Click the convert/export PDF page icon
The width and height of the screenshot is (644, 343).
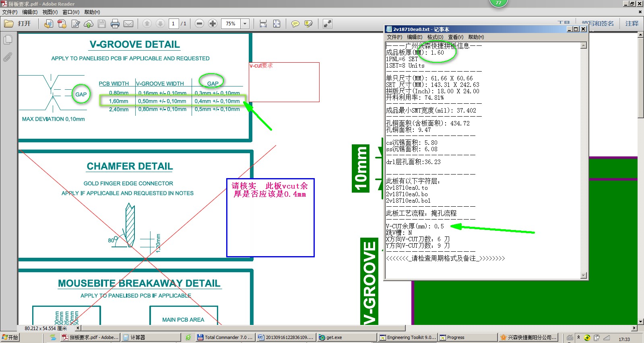pyautogui.click(x=48, y=24)
